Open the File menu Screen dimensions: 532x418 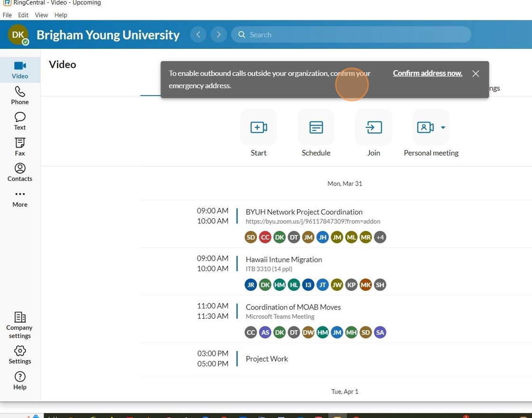coord(7,15)
